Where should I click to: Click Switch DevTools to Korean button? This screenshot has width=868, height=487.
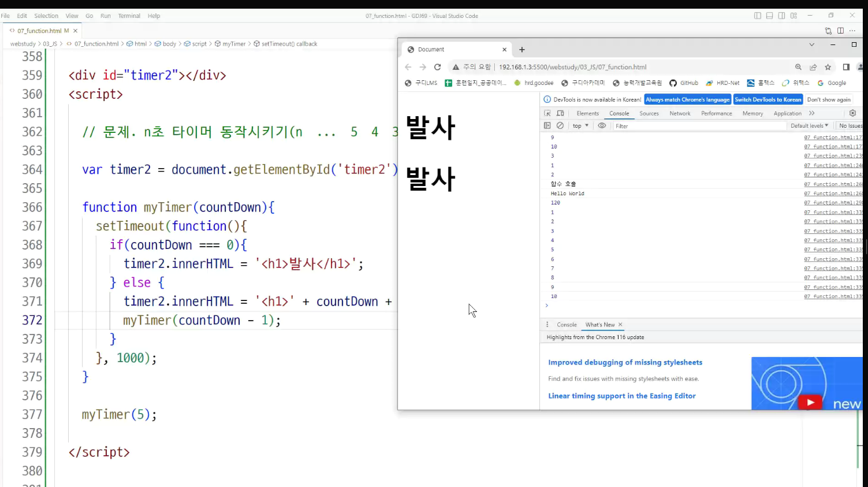[x=768, y=99]
